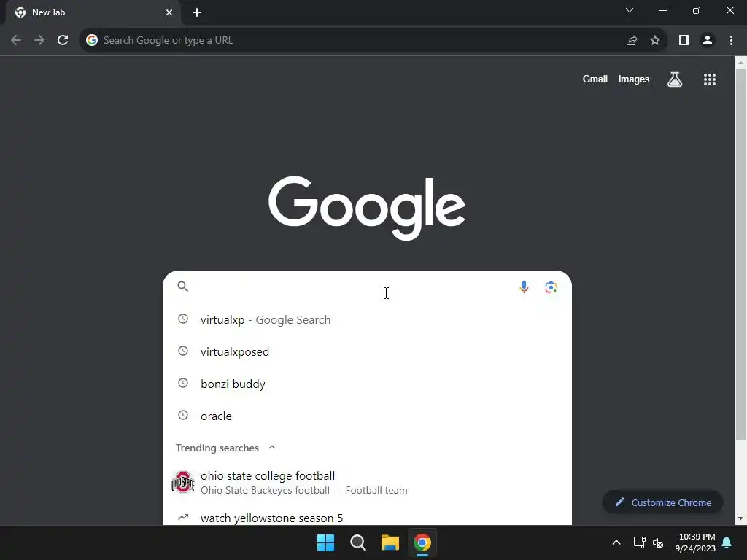Show hidden system tray icons
Viewport: 747px width, 560px height.
point(616,542)
